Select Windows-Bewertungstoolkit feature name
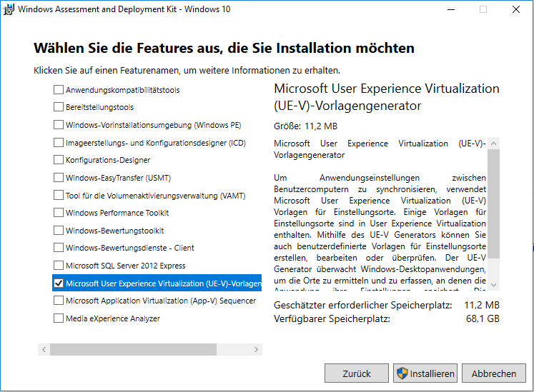 point(115,231)
